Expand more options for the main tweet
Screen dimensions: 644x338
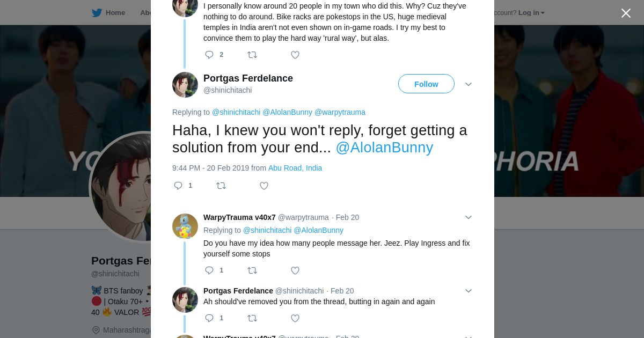pos(468,84)
